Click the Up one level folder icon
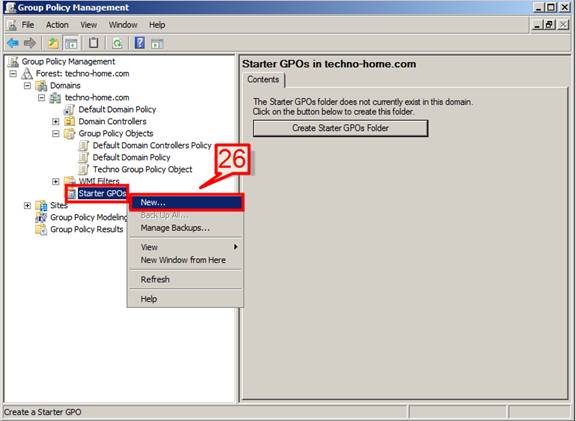The width and height of the screenshot is (576, 421). coord(54,43)
